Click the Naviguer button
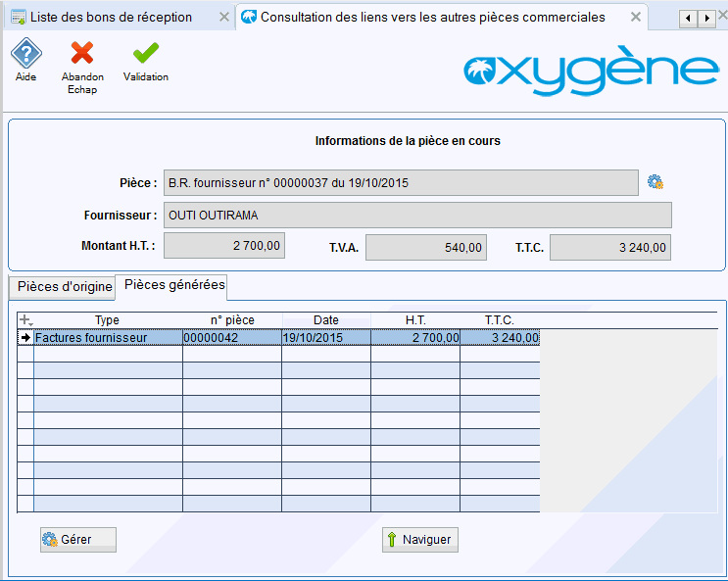 pos(419,539)
